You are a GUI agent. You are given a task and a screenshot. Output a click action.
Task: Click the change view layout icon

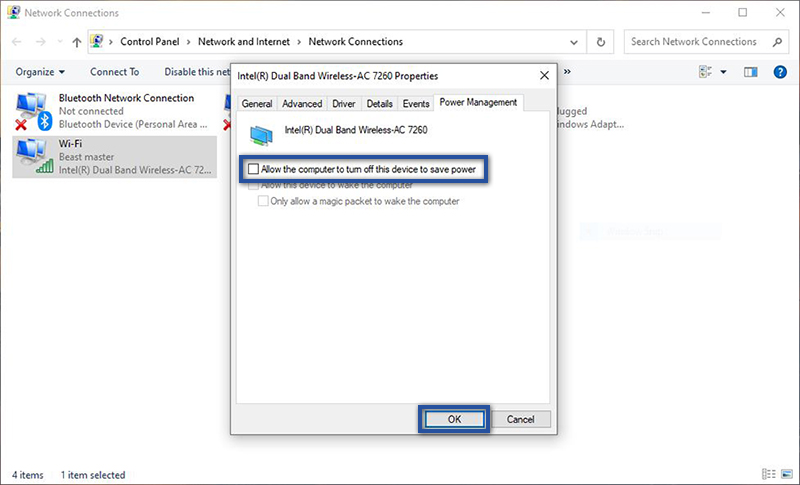click(704, 72)
